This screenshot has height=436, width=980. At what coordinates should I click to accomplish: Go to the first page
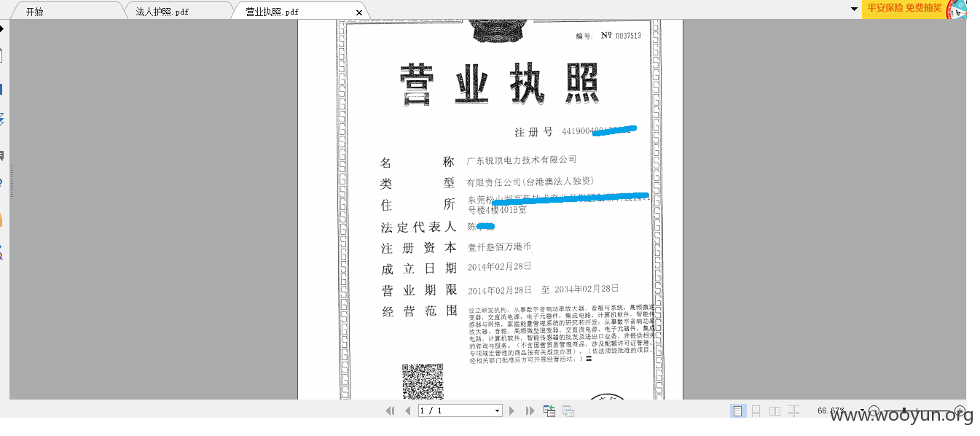[x=390, y=411]
